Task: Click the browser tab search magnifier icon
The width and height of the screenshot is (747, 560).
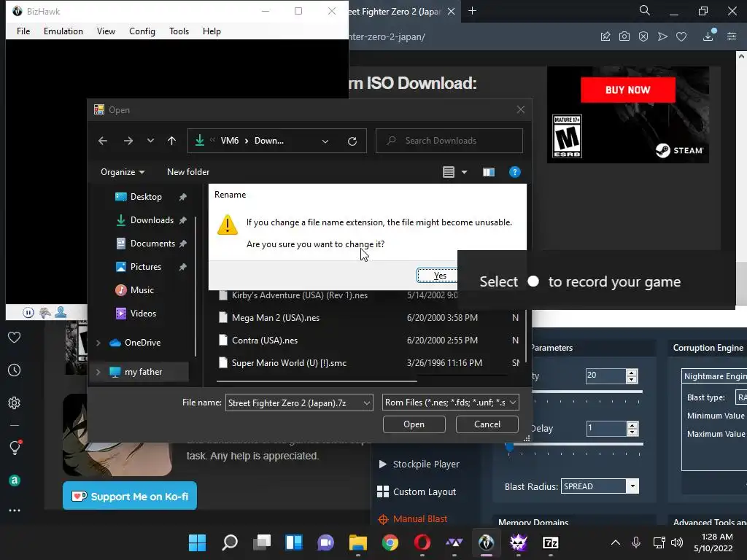Action: (645, 10)
